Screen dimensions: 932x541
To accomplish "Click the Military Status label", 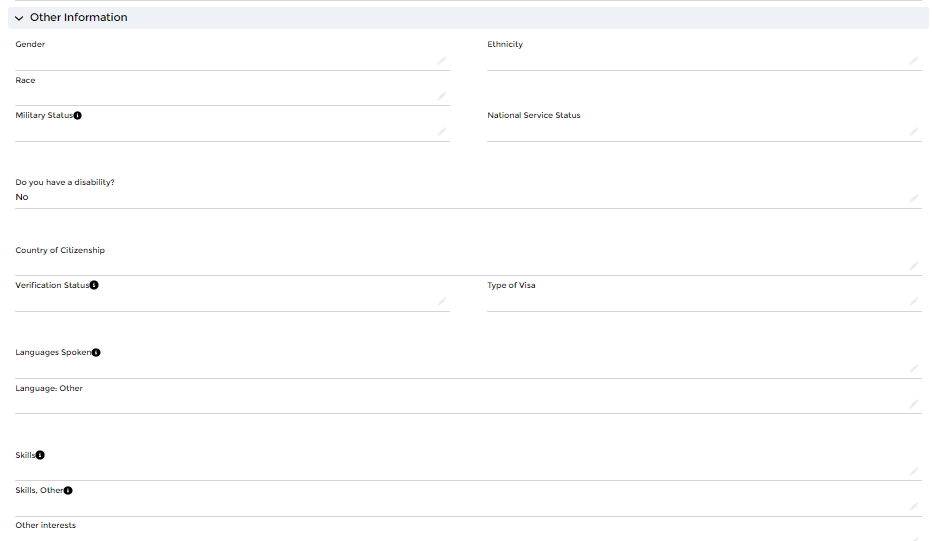I will [x=44, y=115].
